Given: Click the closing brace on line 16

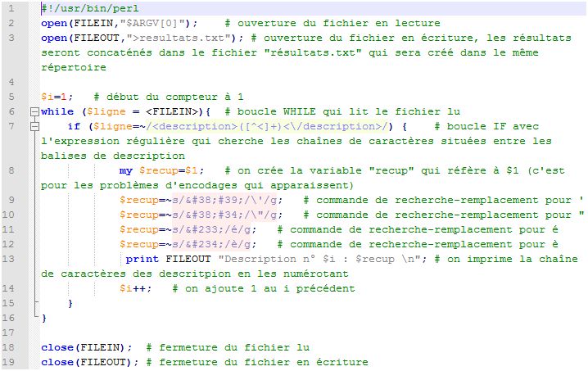Looking at the screenshot, I should [44, 318].
